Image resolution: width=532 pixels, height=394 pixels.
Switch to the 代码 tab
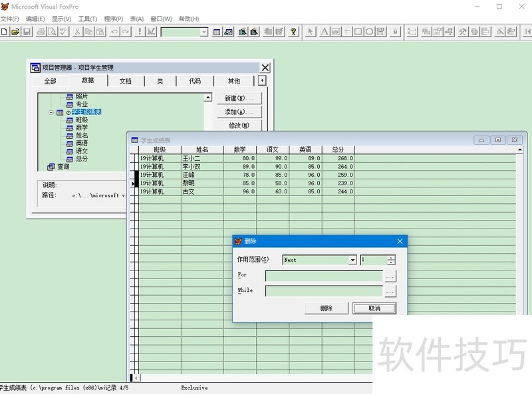click(x=195, y=81)
